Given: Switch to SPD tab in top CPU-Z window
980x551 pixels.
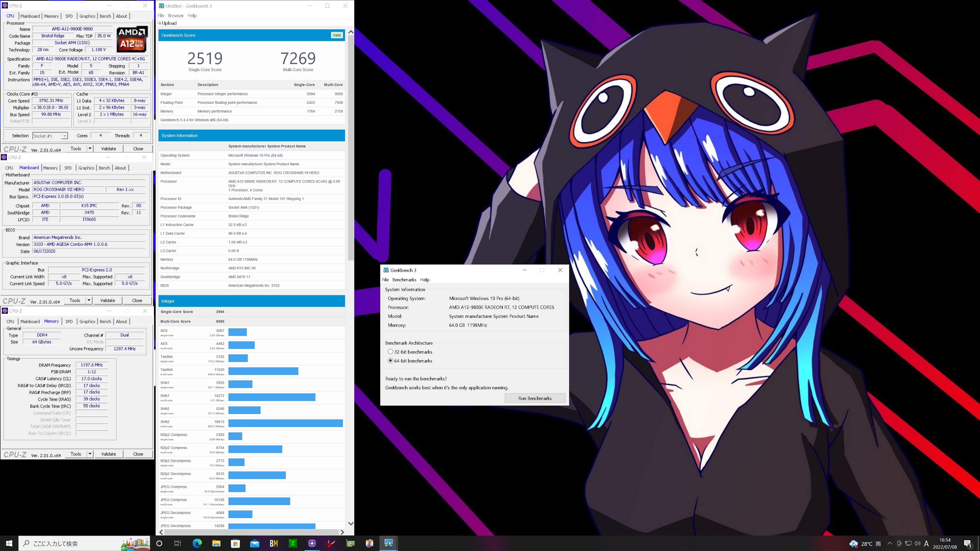Looking at the screenshot, I should [69, 16].
